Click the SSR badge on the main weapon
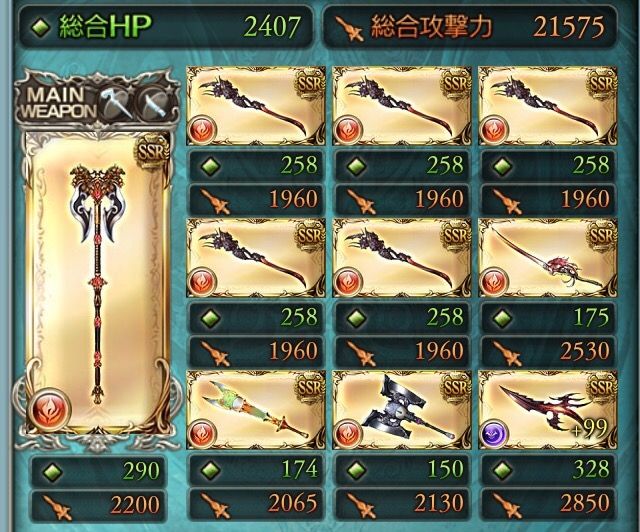 point(152,152)
